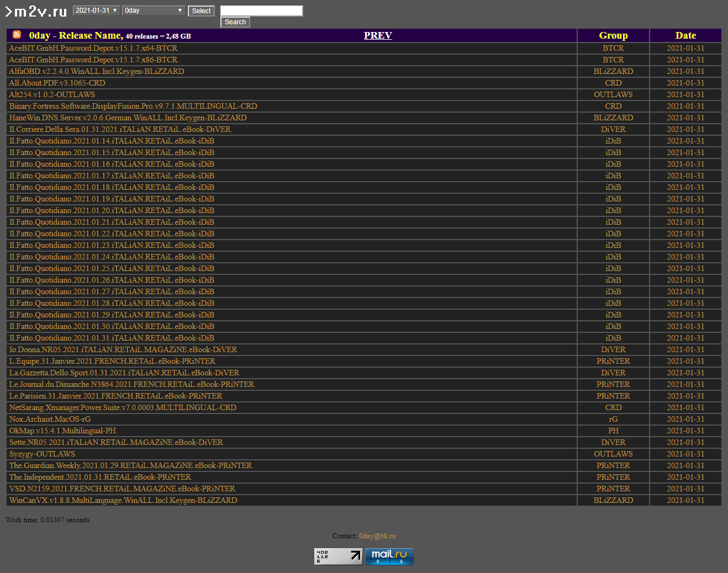
Task: Open the mail.ru rating counter badge
Action: (389, 556)
